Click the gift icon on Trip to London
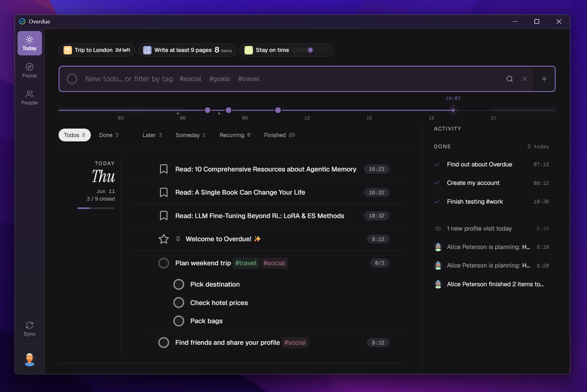This screenshot has width=587, height=392. pos(68,50)
